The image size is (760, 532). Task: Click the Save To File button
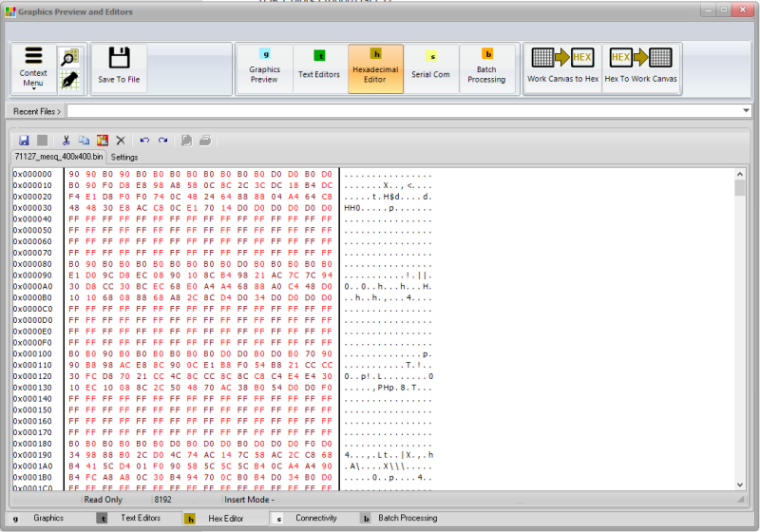[119, 66]
